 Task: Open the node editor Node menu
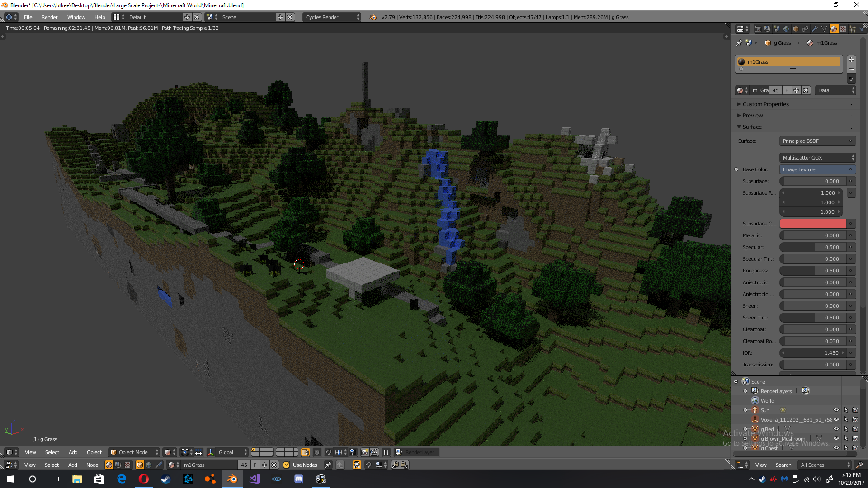point(92,465)
